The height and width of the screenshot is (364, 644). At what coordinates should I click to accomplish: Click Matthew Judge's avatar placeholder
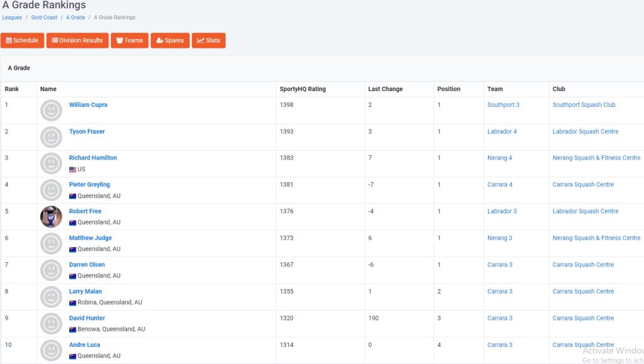[52, 243]
